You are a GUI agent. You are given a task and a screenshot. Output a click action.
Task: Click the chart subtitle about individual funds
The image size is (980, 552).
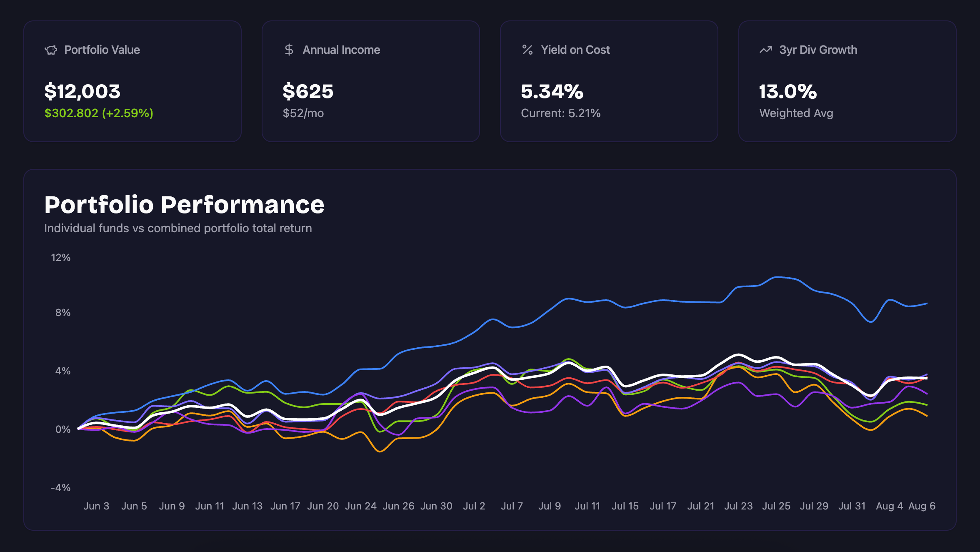[x=178, y=228]
